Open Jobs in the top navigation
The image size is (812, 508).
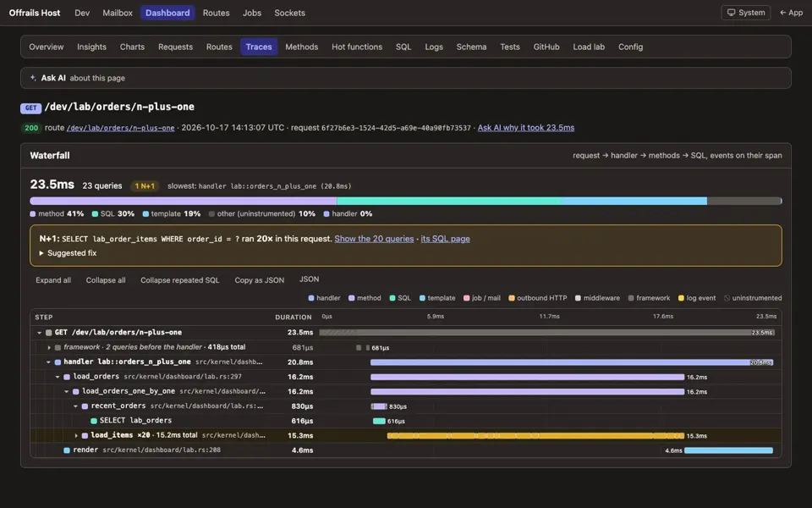pyautogui.click(x=252, y=13)
